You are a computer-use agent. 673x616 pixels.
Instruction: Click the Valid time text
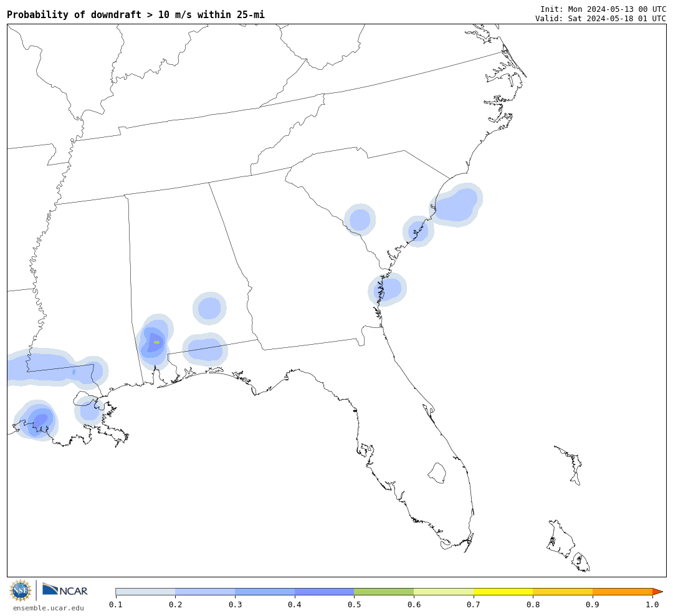click(600, 19)
